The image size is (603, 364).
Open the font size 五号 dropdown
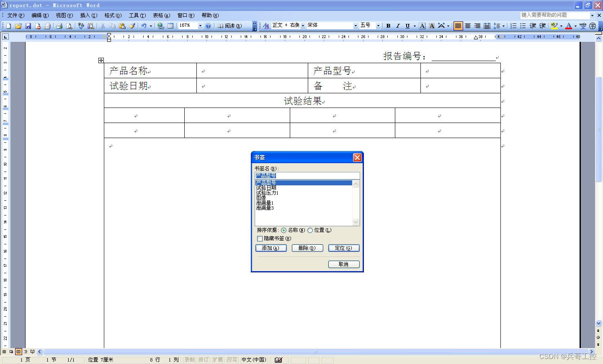click(378, 26)
